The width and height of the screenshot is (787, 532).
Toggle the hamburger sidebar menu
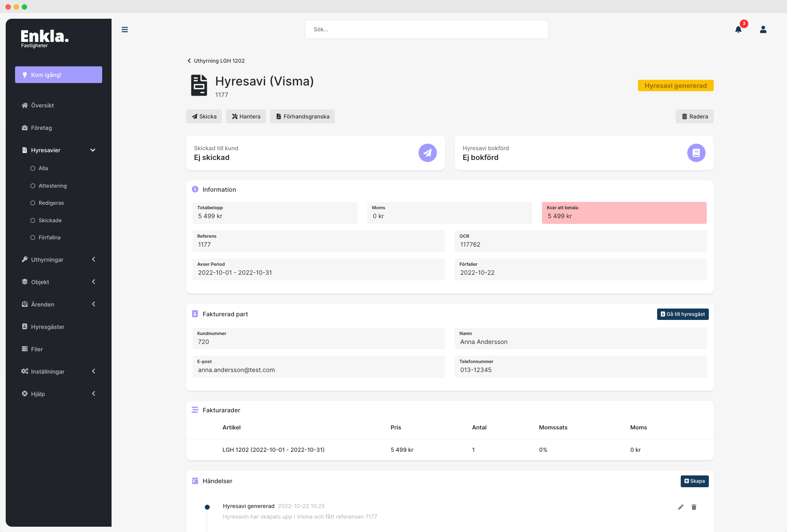pyautogui.click(x=125, y=29)
